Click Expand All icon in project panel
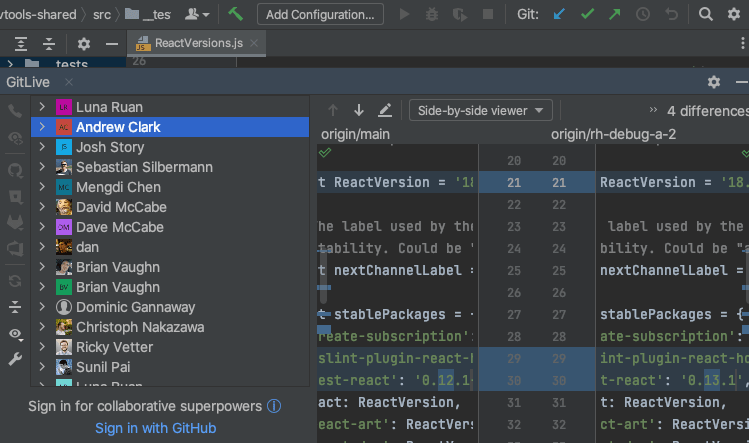The height and width of the screenshot is (443, 749). (x=21, y=44)
